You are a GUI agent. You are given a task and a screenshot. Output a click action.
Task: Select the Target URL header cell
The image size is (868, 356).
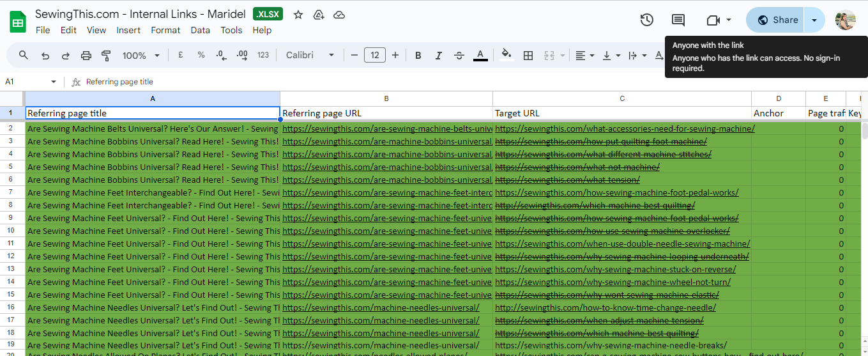(622, 113)
